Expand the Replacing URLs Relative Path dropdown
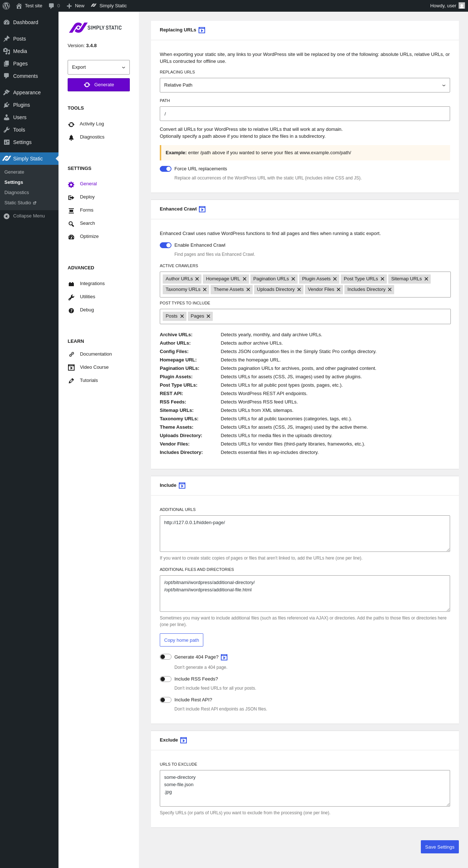The height and width of the screenshot is (868, 468). pyautogui.click(x=305, y=85)
